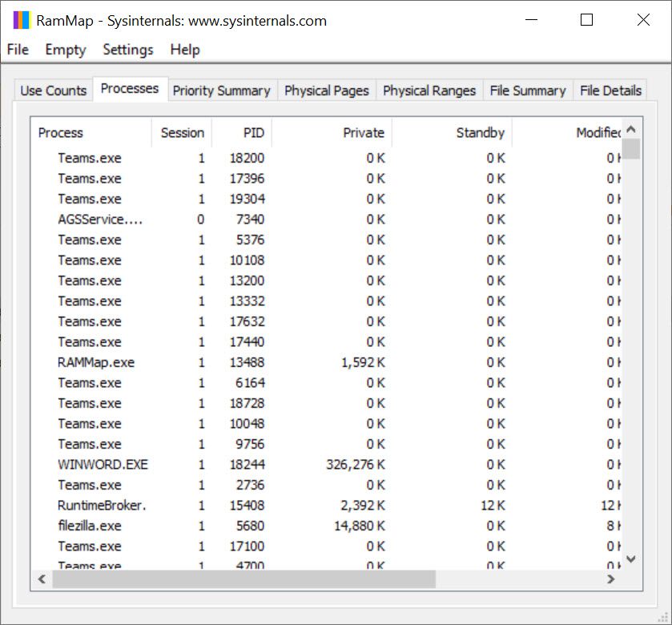Sort by the Modified column header
Viewport: 672px width, 625px height.
point(566,133)
